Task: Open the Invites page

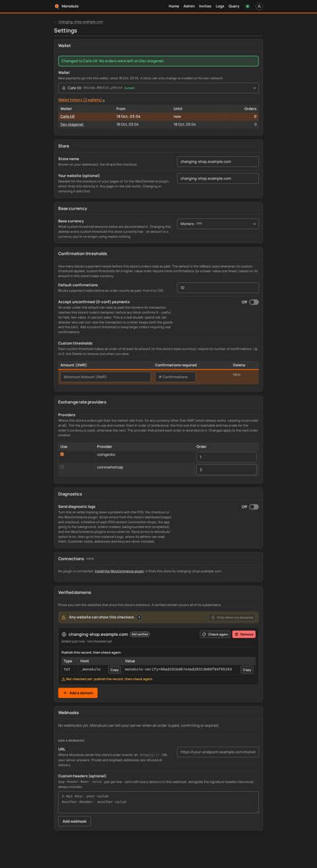Action: coord(205,6)
